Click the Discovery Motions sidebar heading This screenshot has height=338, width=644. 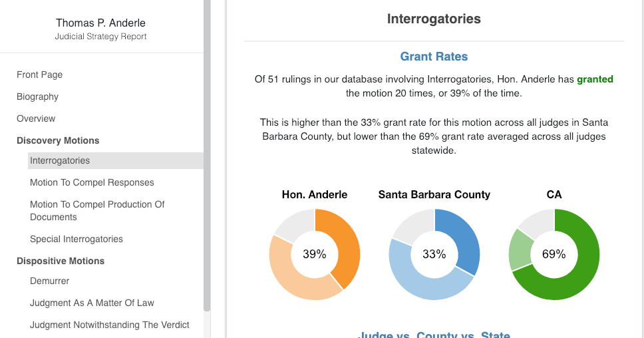(x=58, y=140)
